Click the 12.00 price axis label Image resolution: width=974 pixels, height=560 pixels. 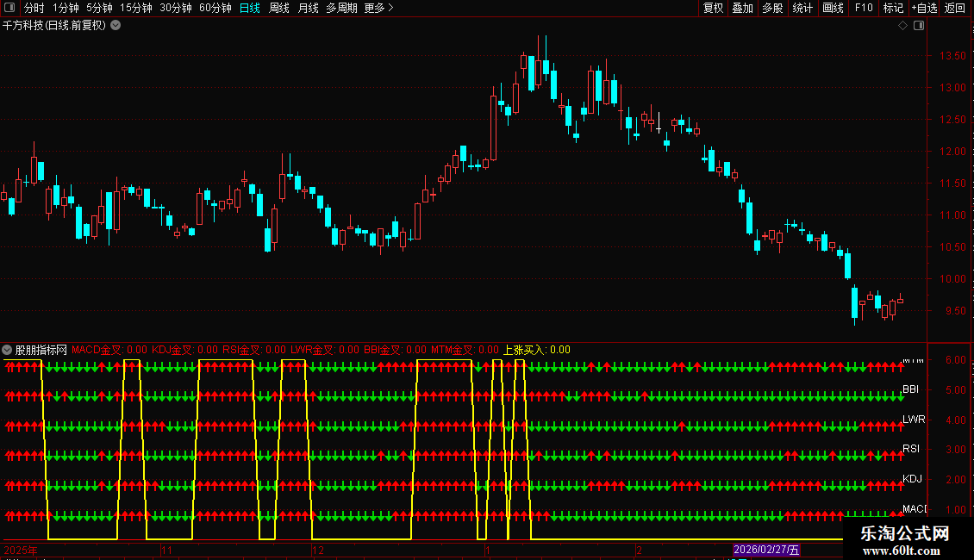click(x=952, y=152)
